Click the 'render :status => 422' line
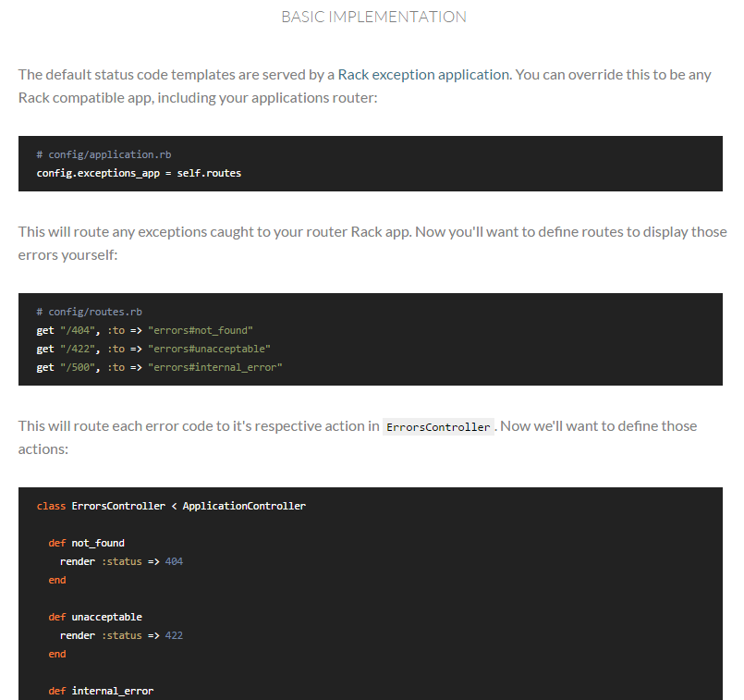 pos(121,635)
